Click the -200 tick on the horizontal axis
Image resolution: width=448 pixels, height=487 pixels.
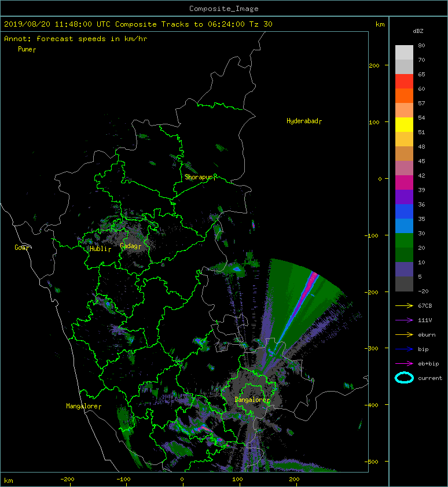tap(67, 479)
